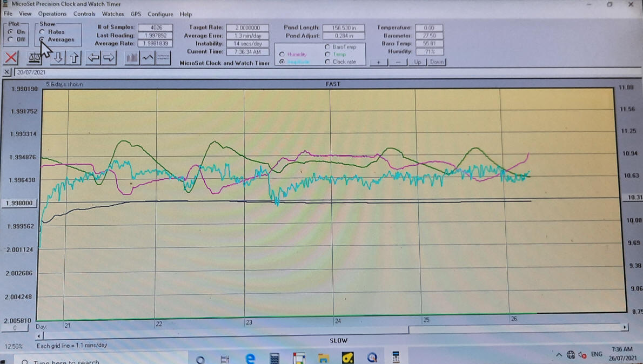Click the down arrow toolbar icon
Viewport: 643px width, 364px height.
[58, 57]
